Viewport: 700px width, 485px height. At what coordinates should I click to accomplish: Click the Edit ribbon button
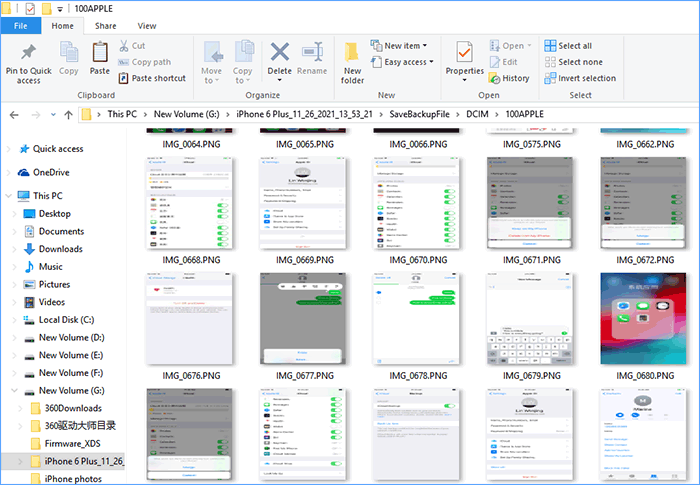pos(504,62)
